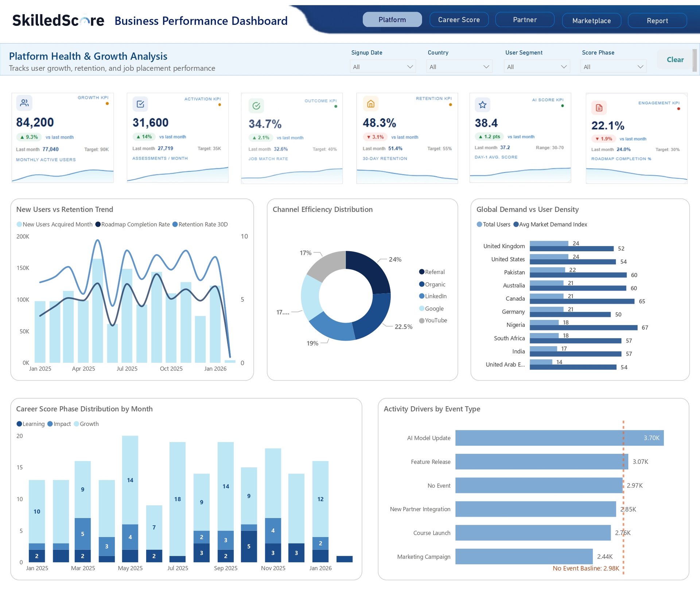700x604 pixels.
Task: Click the checkmark circle icon on Outcome KPI
Action: [x=256, y=106]
